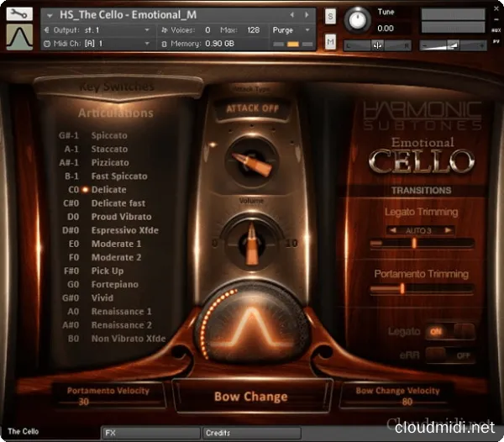
Task: Select Espressivo Xfde articulation
Action: [124, 230]
